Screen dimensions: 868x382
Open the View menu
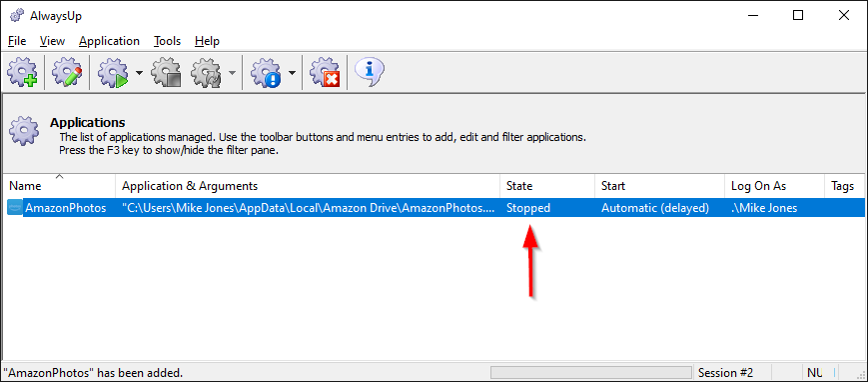pos(53,41)
